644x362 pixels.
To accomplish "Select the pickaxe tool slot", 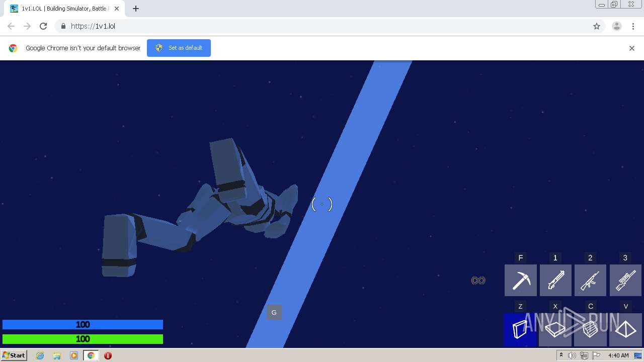I will 521,280.
